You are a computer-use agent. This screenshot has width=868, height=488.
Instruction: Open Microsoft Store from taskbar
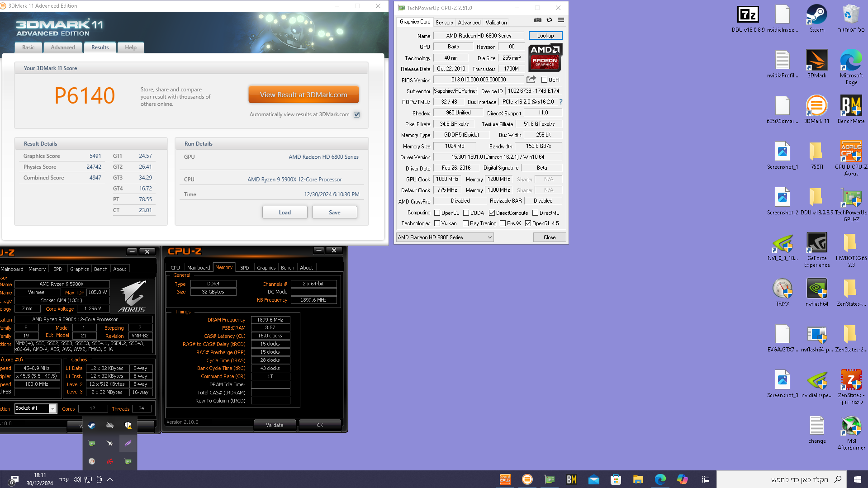616,479
